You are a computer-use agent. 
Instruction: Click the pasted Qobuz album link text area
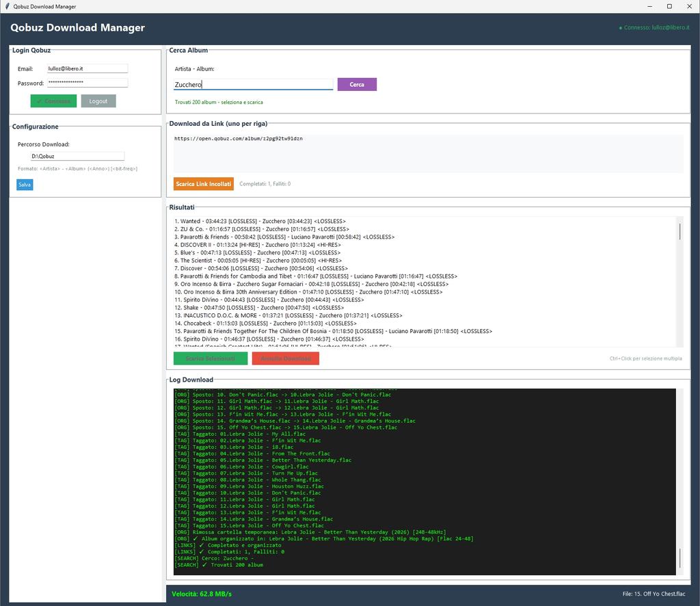[428, 154]
